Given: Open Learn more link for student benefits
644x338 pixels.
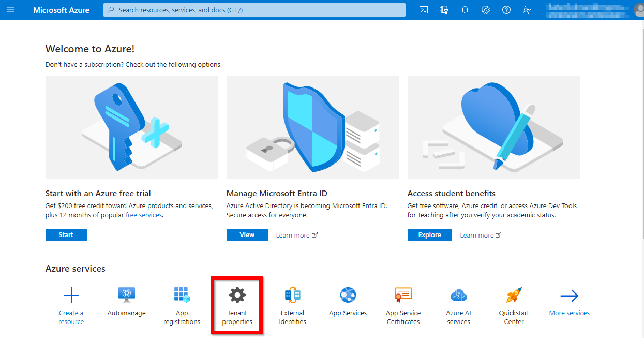Looking at the screenshot, I should pos(481,236).
